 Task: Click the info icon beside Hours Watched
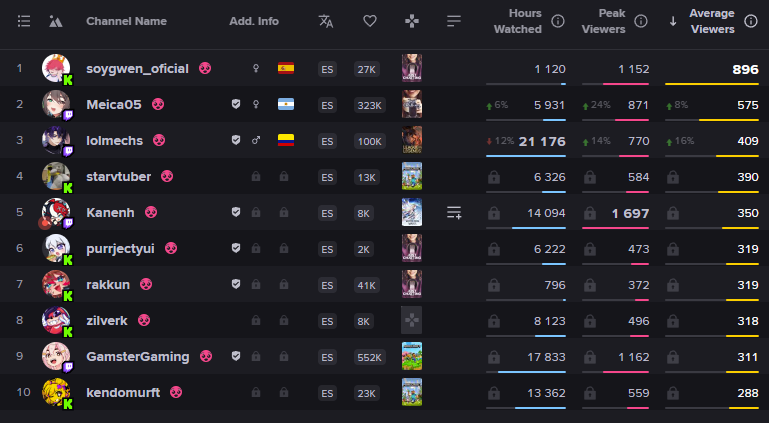tap(558, 21)
